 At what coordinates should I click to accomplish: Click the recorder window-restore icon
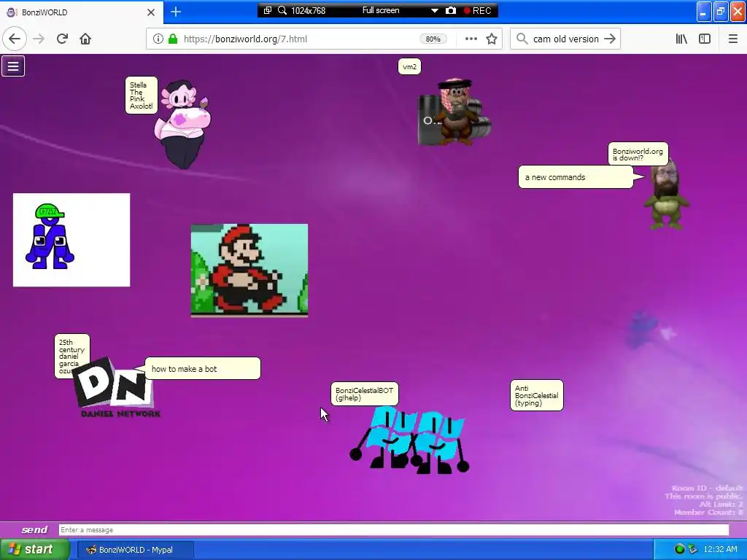[267, 10]
